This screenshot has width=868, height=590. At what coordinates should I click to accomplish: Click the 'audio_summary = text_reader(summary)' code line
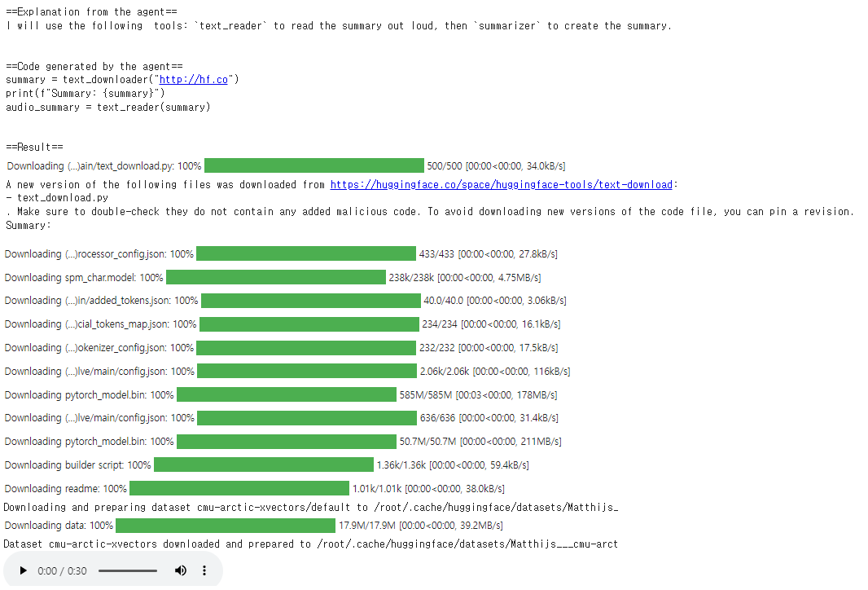(x=108, y=107)
